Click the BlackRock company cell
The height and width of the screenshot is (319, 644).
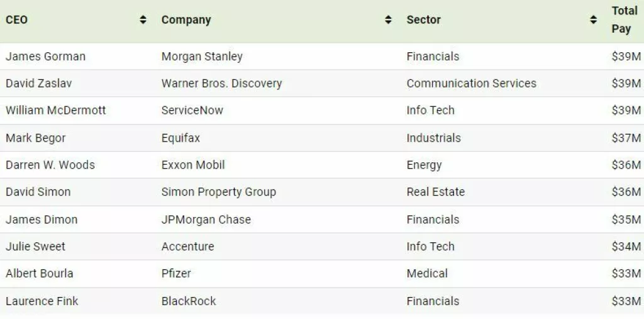point(189,301)
